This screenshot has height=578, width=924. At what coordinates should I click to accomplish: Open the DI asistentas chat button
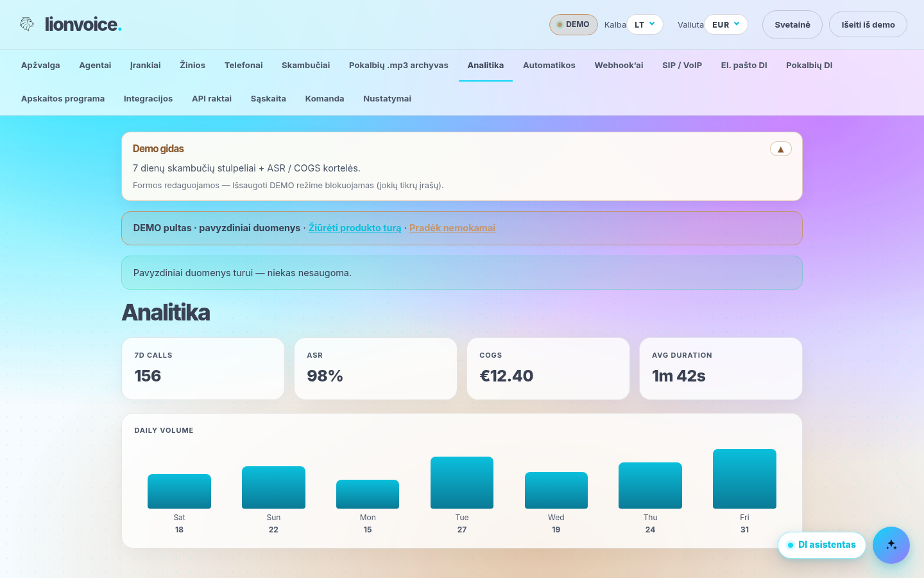(822, 545)
